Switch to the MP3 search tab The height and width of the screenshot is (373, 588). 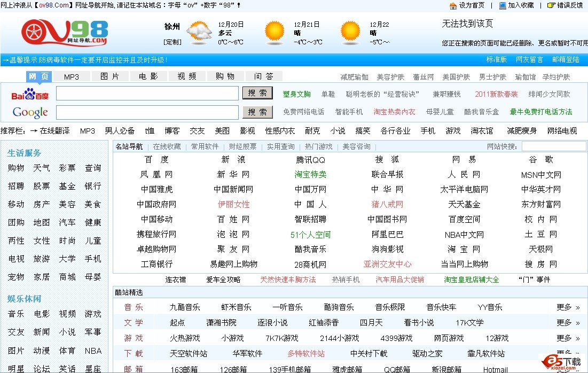click(72, 76)
